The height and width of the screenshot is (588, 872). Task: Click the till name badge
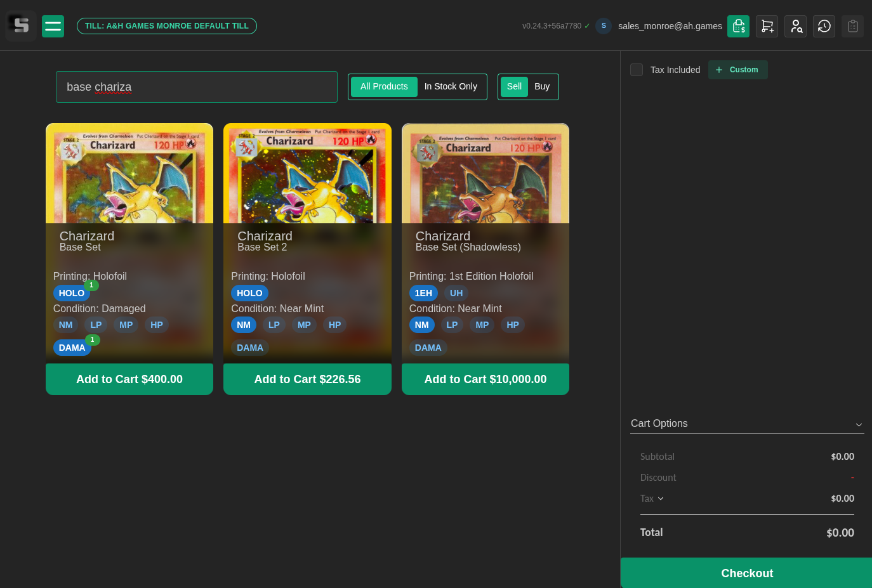tap(167, 26)
